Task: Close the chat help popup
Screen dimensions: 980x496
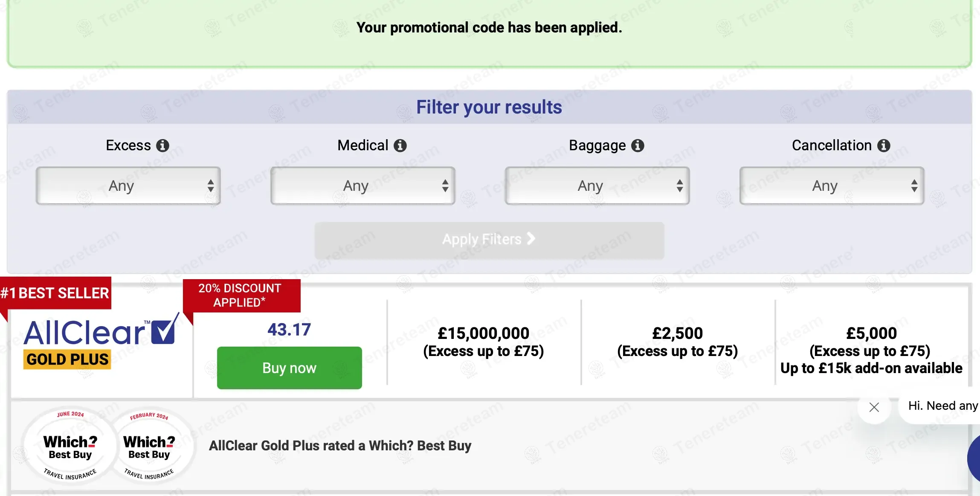Action: click(x=874, y=407)
